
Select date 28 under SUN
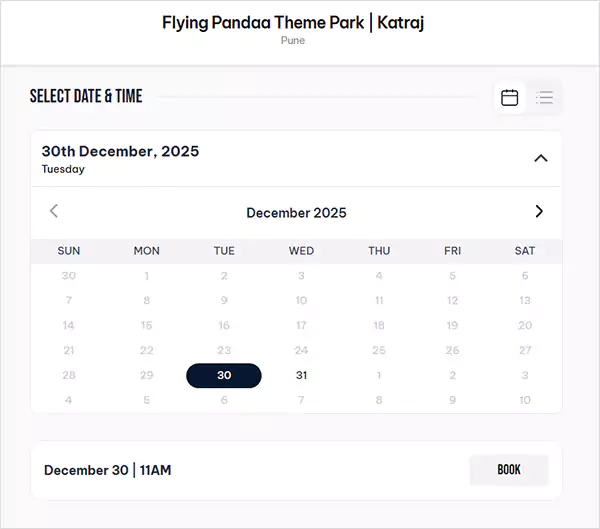point(69,375)
